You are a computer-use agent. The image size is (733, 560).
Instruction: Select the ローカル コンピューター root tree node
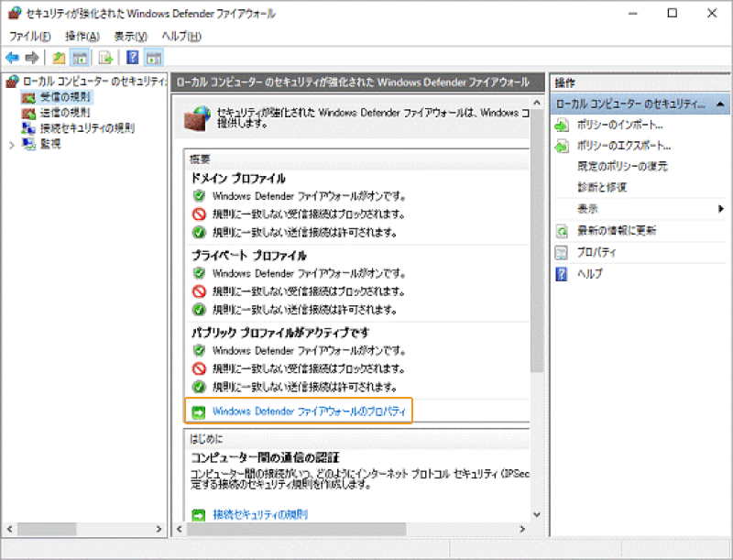coord(94,82)
